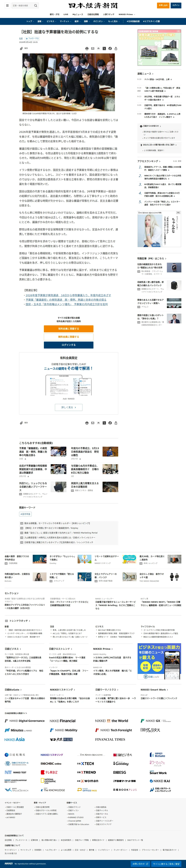
Task: Click the サイトに関するご意見ご要望 button
Action: point(166,864)
